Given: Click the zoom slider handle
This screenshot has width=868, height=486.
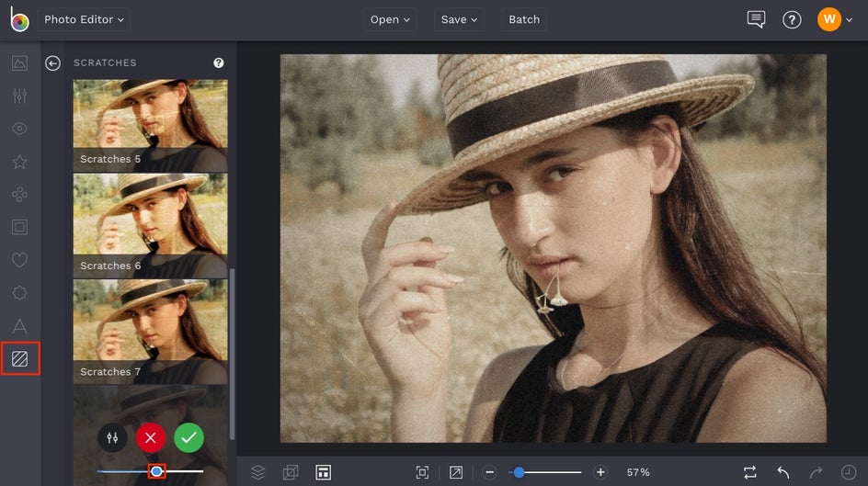Looking at the screenshot, I should tap(520, 472).
